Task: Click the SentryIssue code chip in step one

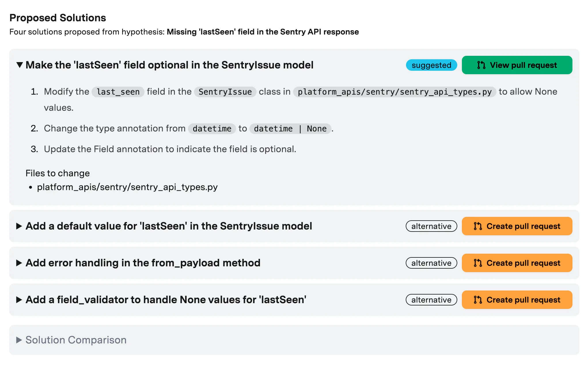Action: coord(225,92)
